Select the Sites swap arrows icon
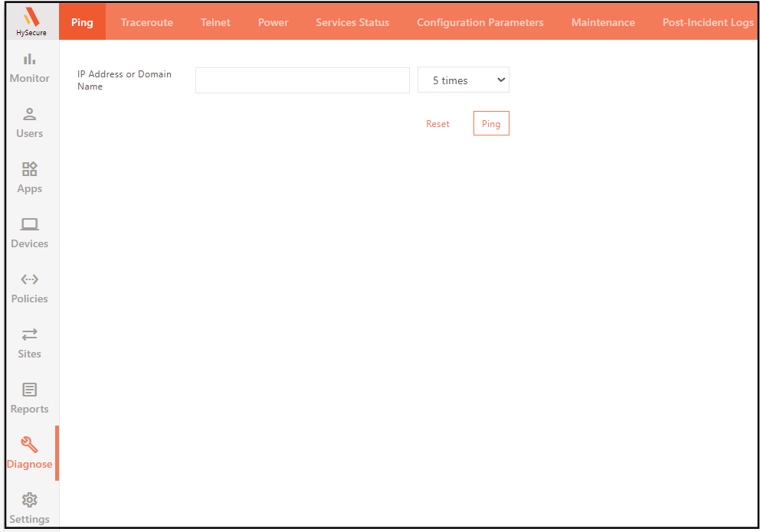Viewport: 760px width, 532px height. pyautogui.click(x=30, y=335)
